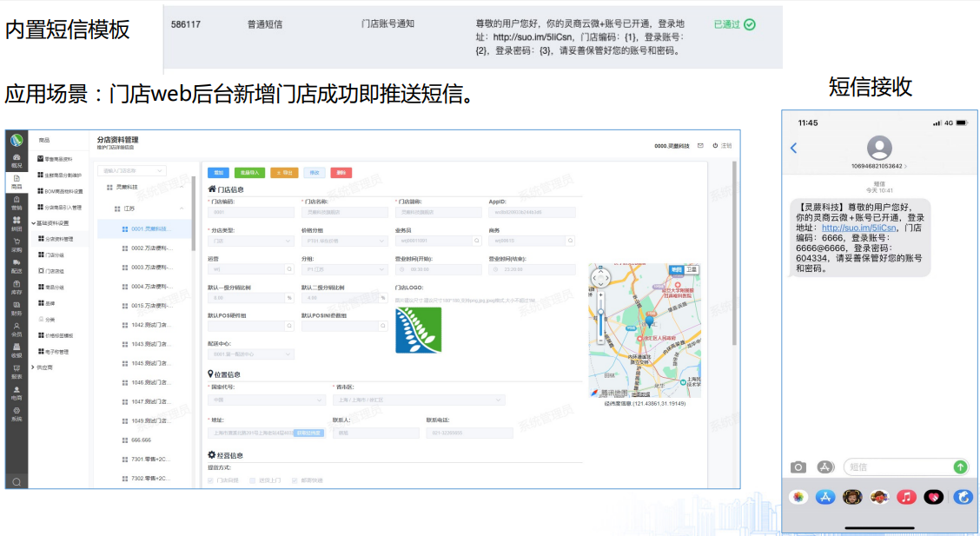This screenshot has height=536, width=980.
Task: Click the 采购 shopping cart sidebar icon
Action: pyautogui.click(x=17, y=245)
